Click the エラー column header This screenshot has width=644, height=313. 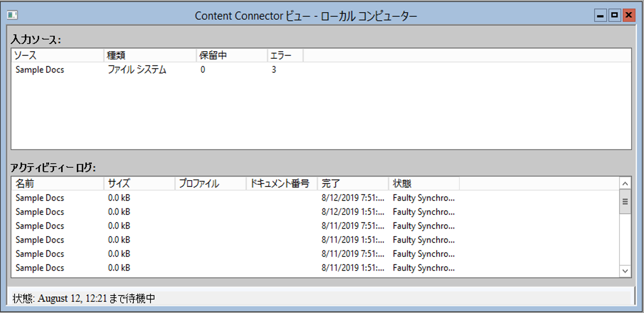click(x=285, y=55)
